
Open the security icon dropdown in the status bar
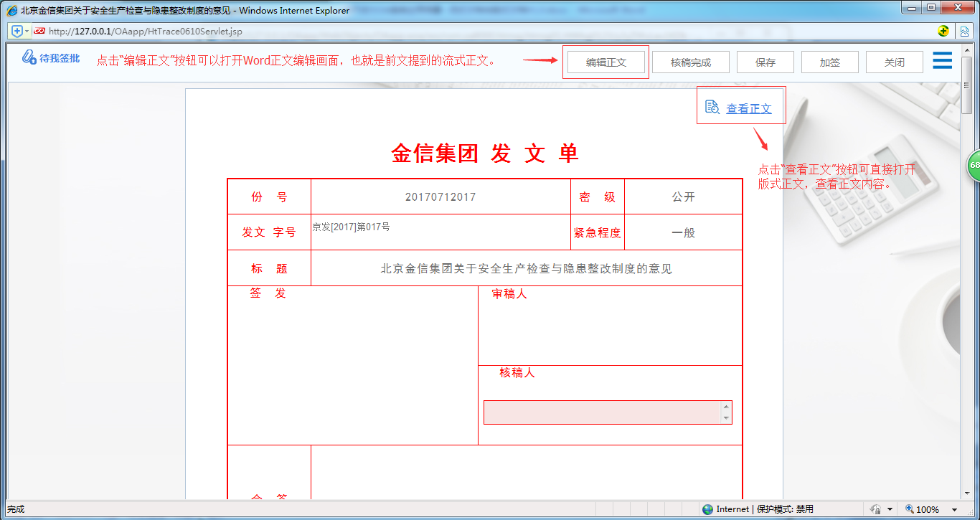(x=890, y=509)
